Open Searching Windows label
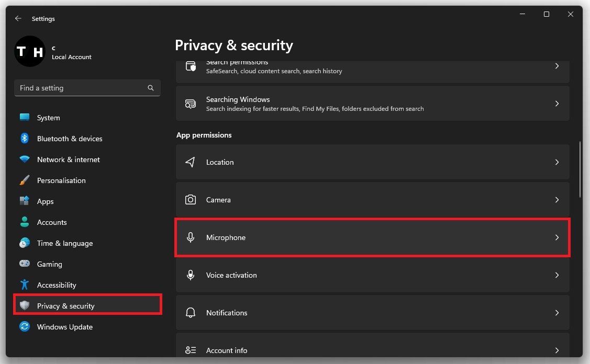Viewport: 590px width, 364px height. click(238, 99)
